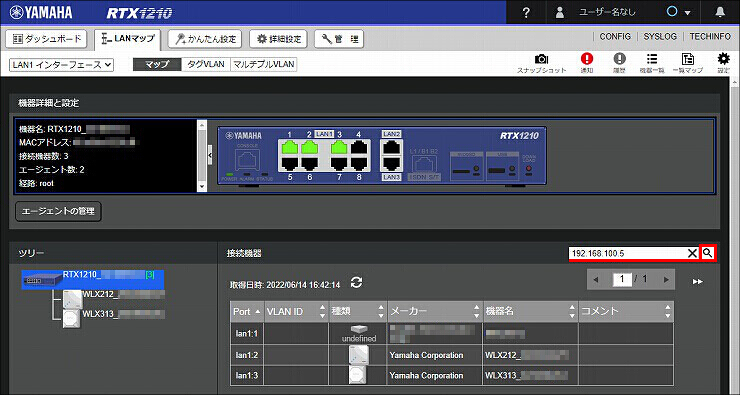Viewport: 740px width, 395px height.
Task: Open LAN map settings gear icon
Action: click(723, 59)
